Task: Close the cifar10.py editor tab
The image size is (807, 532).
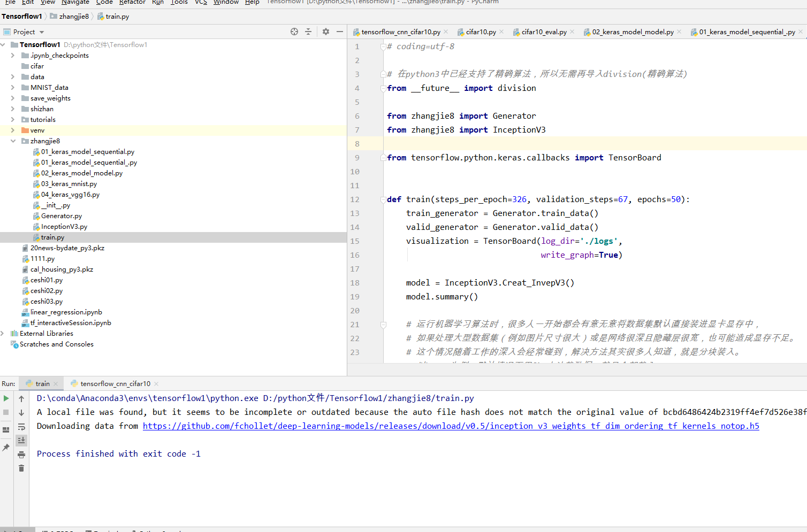Action: tap(501, 32)
